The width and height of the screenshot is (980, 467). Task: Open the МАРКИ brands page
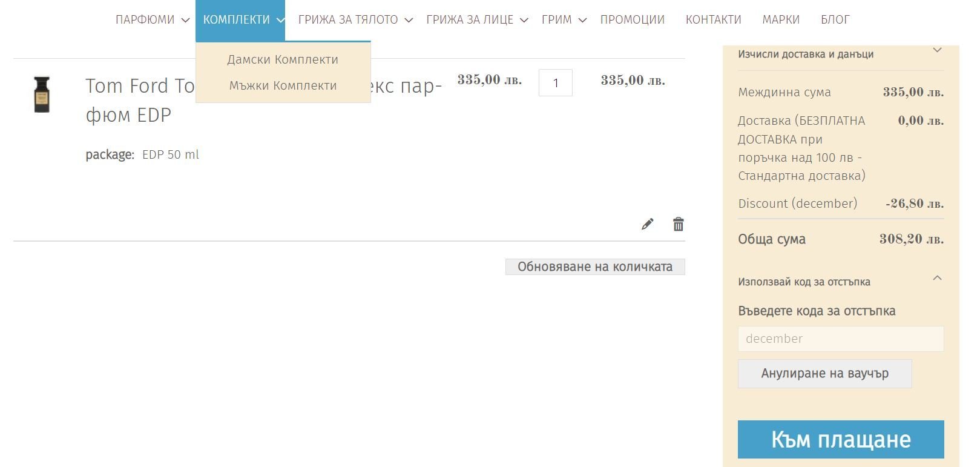tap(781, 19)
